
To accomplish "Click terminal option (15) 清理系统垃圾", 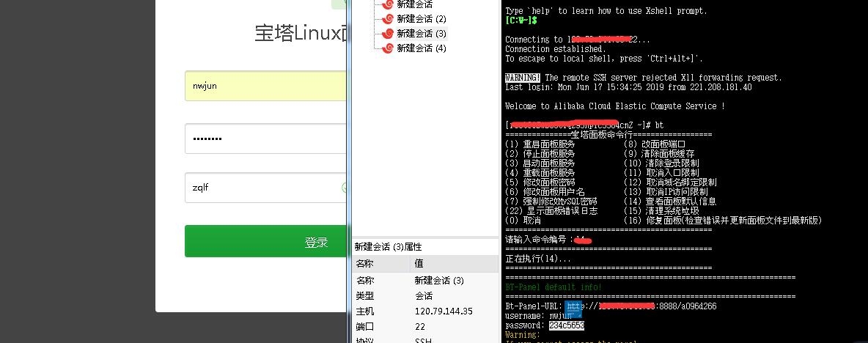I will [661, 211].
